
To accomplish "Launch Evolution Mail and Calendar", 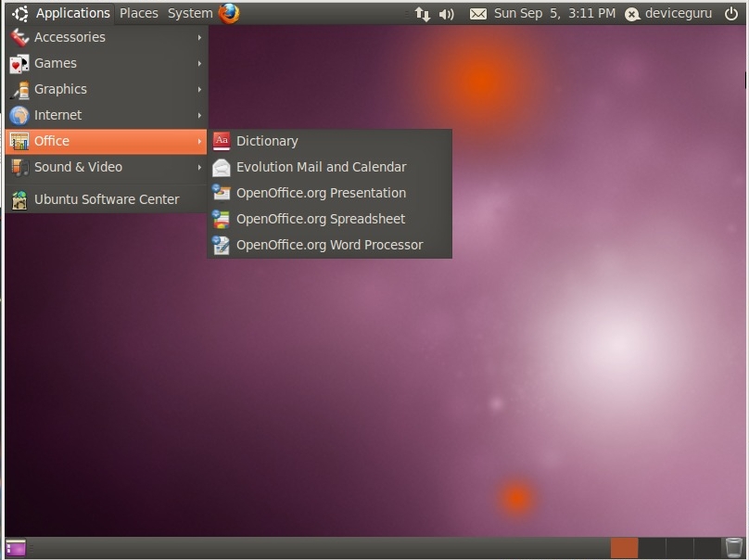I will click(x=330, y=167).
